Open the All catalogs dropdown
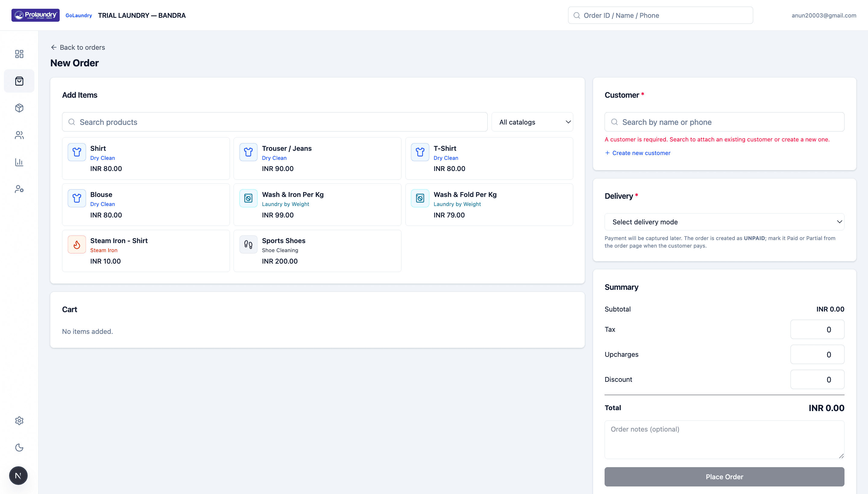 (x=532, y=122)
